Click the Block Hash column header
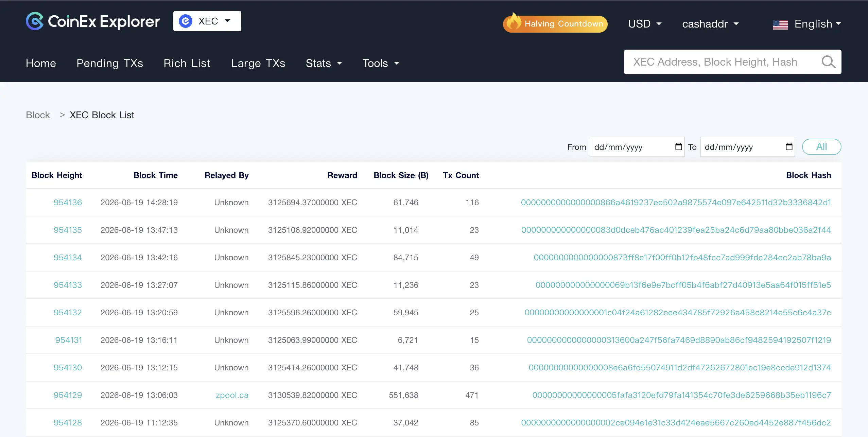The height and width of the screenshot is (437, 868). pyautogui.click(x=809, y=175)
